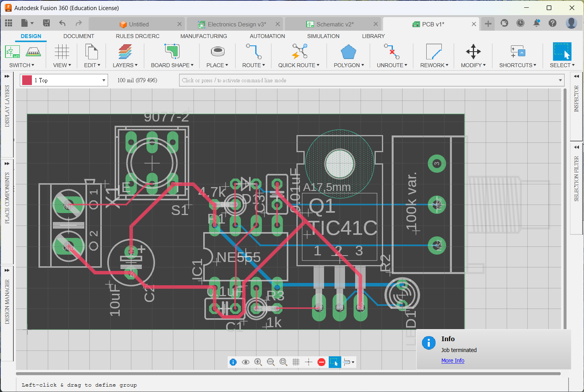Expand the Display Layers side panel
Image resolution: width=584 pixels, height=392 pixels.
(x=7, y=76)
